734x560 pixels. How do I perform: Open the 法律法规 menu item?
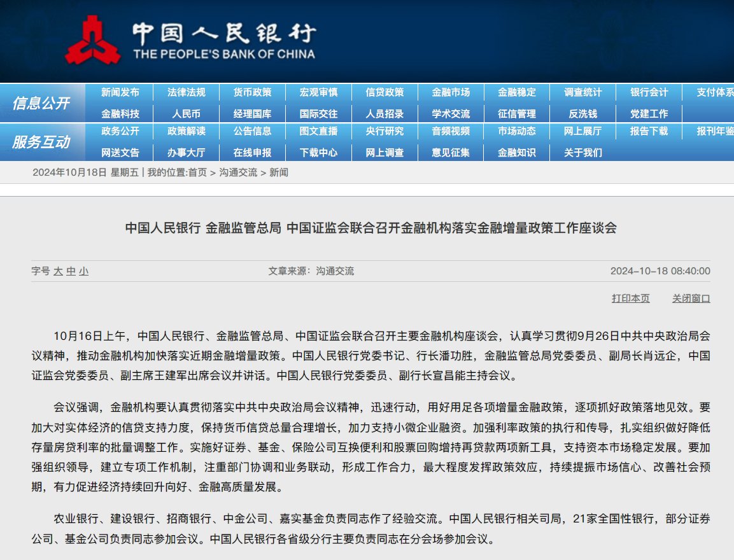coord(187,92)
